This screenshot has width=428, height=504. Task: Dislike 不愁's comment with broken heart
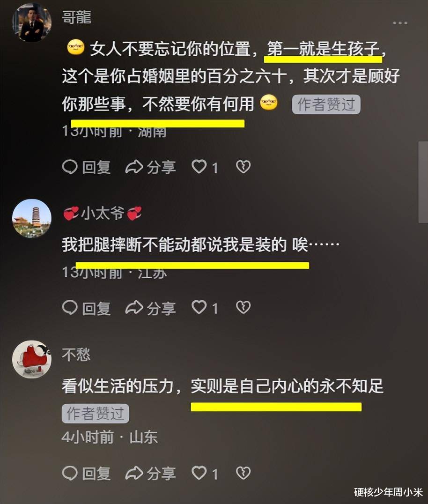[243, 473]
